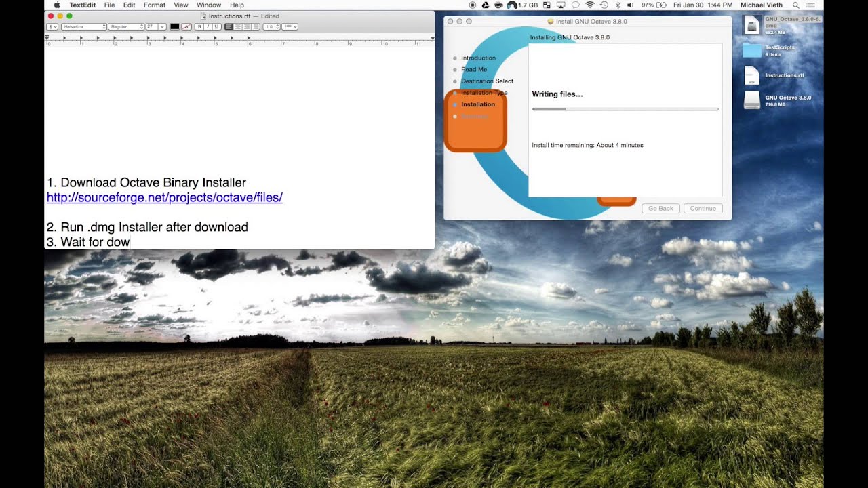Click the font size field showing 27
Image resolution: width=868 pixels, height=488 pixels.
click(151, 26)
